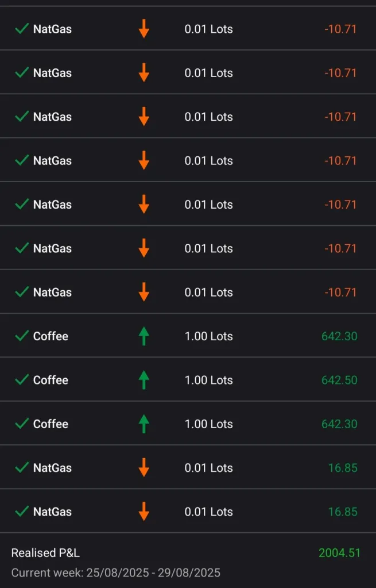Viewport: 376px width, 588px height.
Task: Click the 16.85 profit in the bottom row
Action: click(343, 512)
